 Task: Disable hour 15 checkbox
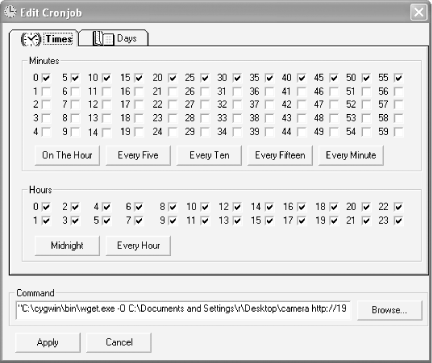(269, 221)
